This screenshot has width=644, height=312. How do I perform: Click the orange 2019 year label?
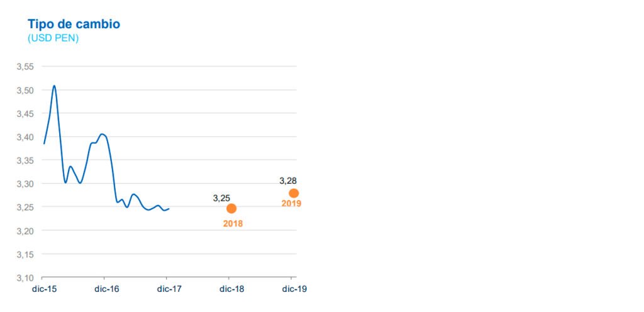(291, 204)
